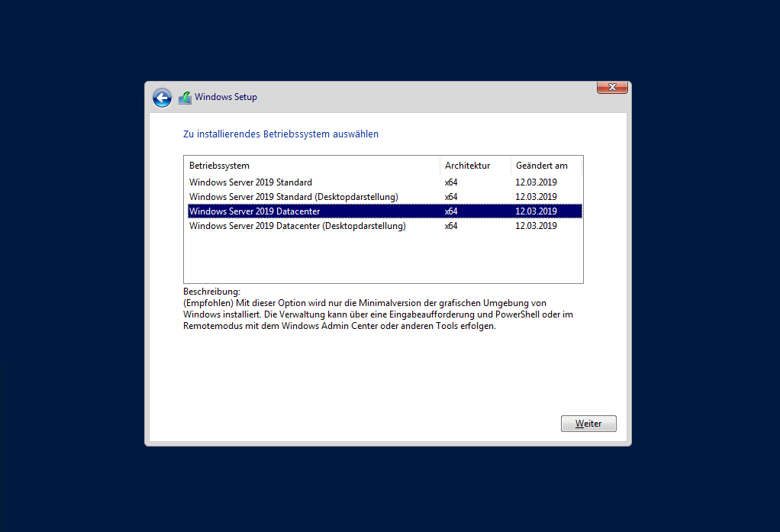The image size is (780, 532).
Task: Click the Architektur column header
Action: pos(475,165)
